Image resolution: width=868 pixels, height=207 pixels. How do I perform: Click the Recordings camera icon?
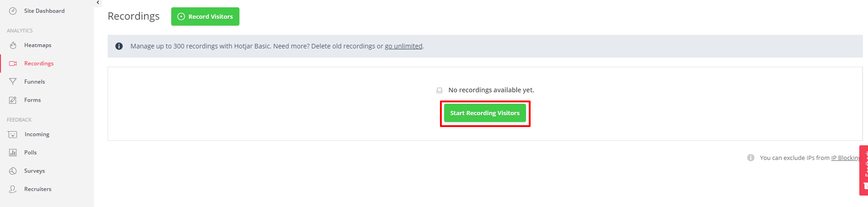click(13, 64)
